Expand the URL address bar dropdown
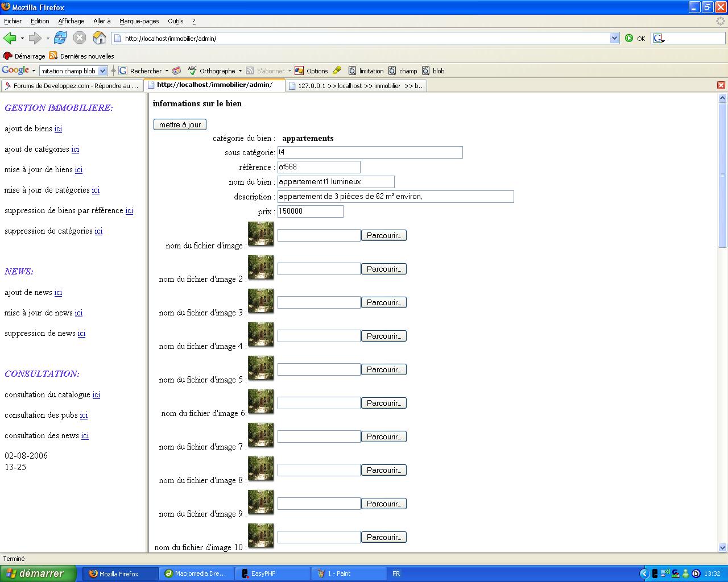Screen dimensions: 728x582 point(614,38)
